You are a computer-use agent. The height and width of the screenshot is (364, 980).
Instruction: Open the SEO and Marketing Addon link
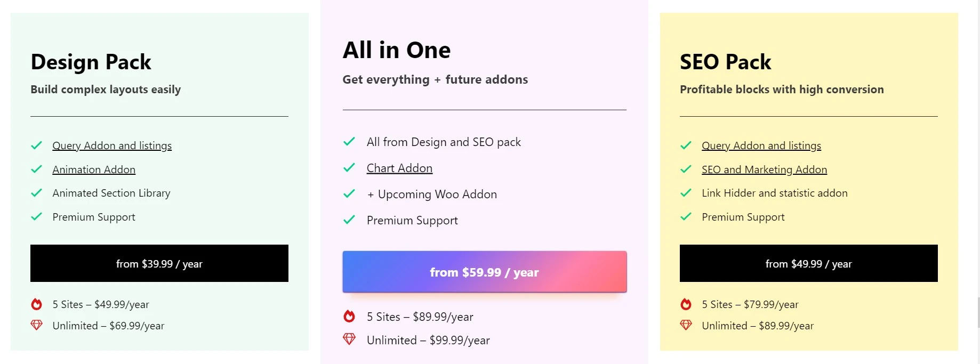coord(764,169)
